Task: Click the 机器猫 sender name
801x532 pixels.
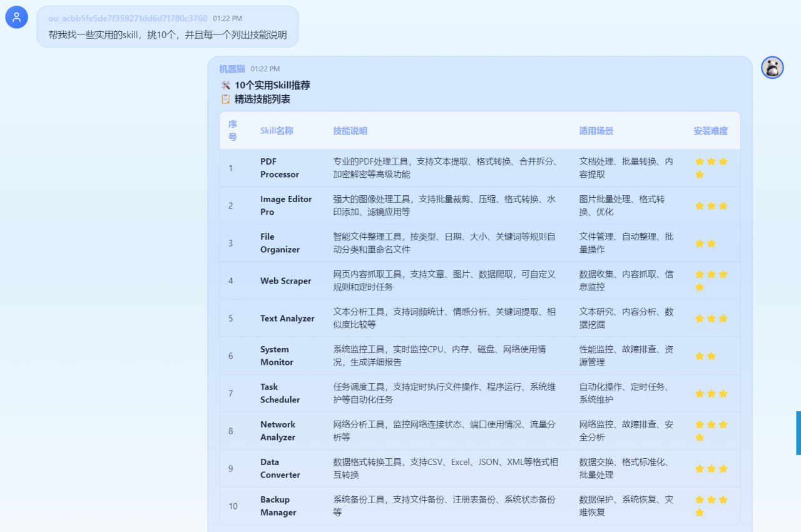Action: tap(232, 68)
